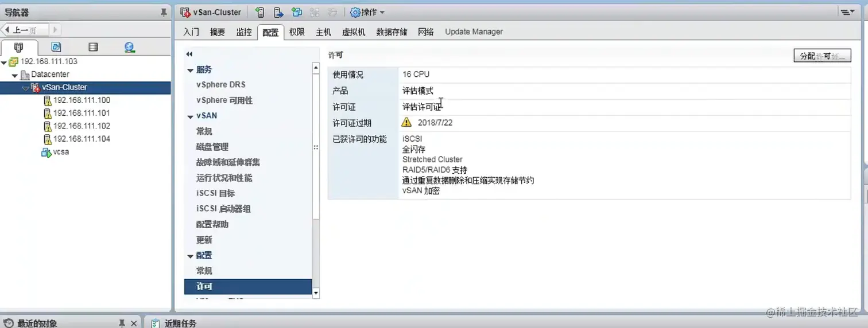Click the add host toolbar icon
Viewport: 868px width, 328px height.
click(x=260, y=12)
